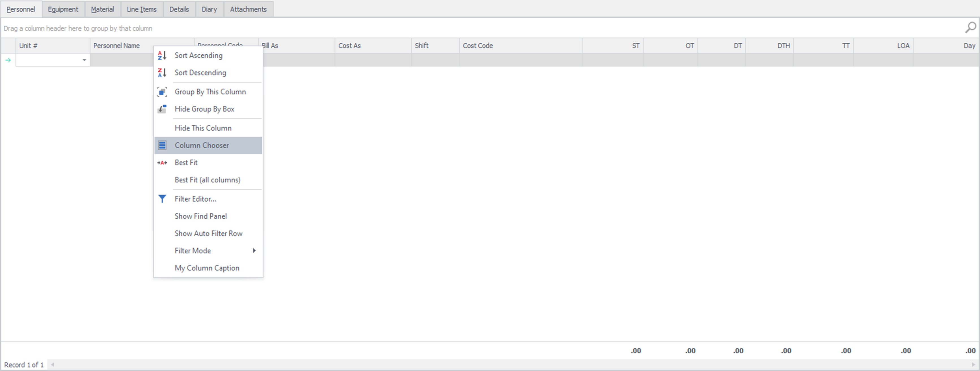Viewport: 980px width, 371px height.
Task: Click the Sort Ascending A-Z icon
Action: tap(162, 56)
